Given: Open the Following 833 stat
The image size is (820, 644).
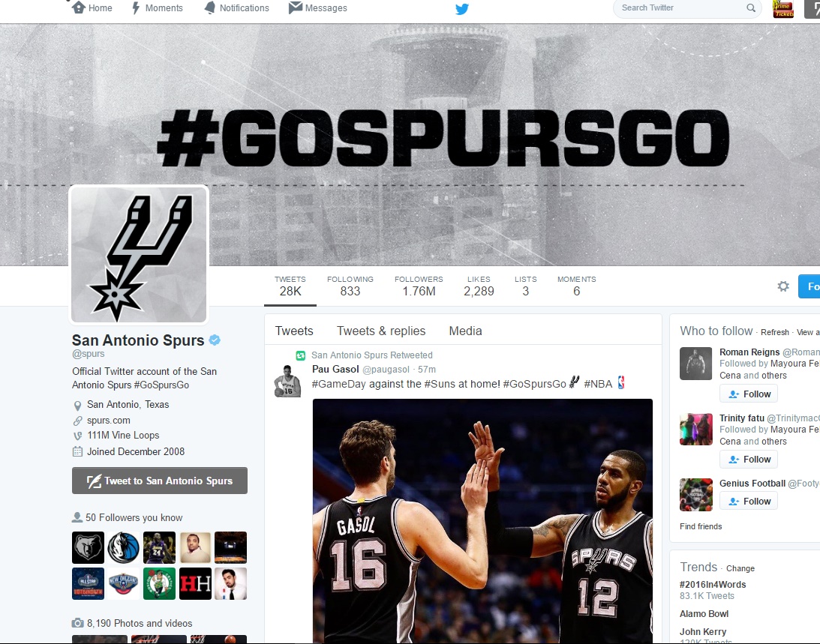Looking at the screenshot, I should click(350, 286).
